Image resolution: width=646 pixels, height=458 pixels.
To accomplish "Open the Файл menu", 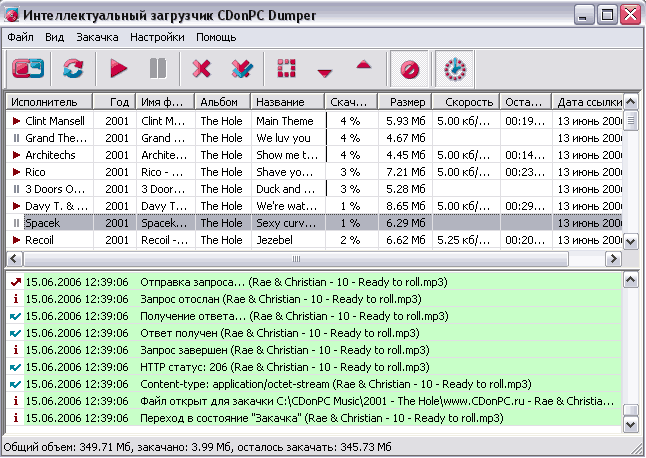I will pyautogui.click(x=20, y=37).
